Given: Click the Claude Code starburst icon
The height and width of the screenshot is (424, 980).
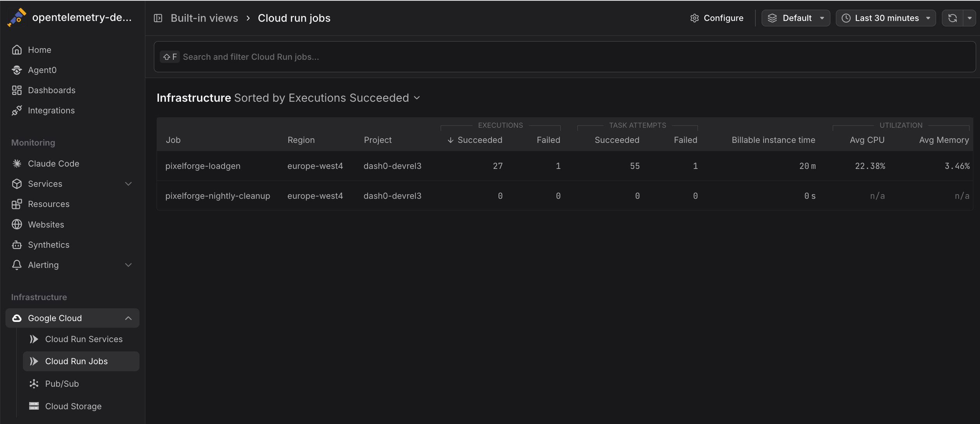Looking at the screenshot, I should point(17,163).
